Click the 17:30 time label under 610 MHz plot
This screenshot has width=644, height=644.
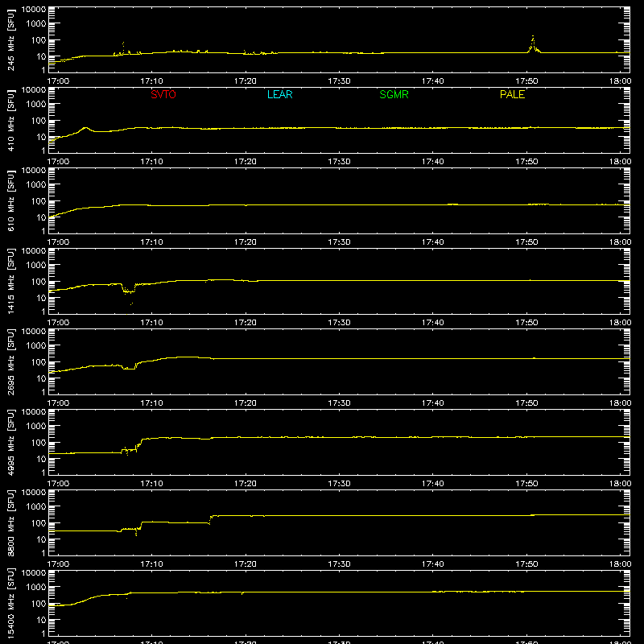(x=339, y=242)
